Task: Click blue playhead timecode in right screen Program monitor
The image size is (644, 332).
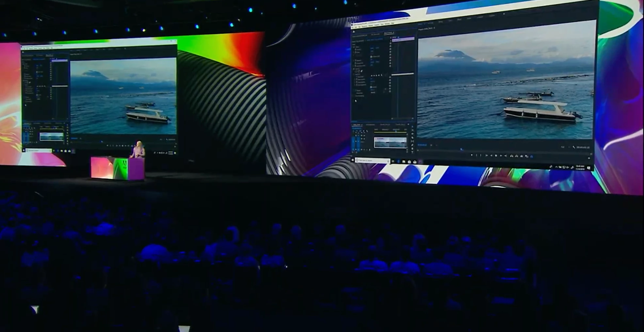Action: pyautogui.click(x=422, y=145)
